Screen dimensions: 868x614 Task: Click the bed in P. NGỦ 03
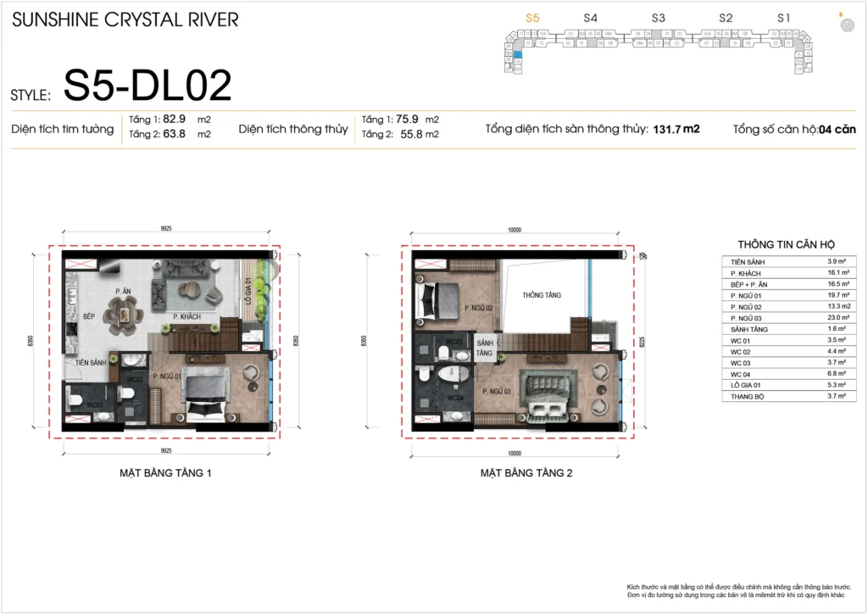click(x=548, y=396)
